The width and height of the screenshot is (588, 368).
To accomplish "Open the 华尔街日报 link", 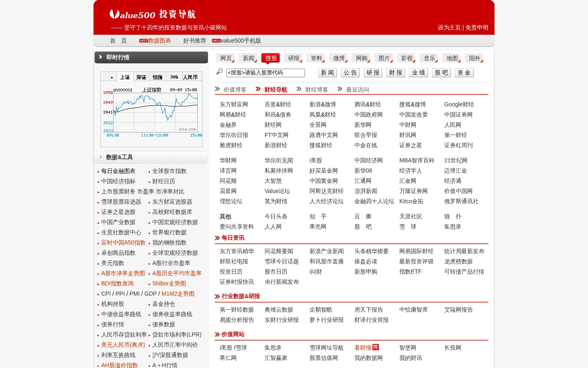I will [x=234, y=135].
